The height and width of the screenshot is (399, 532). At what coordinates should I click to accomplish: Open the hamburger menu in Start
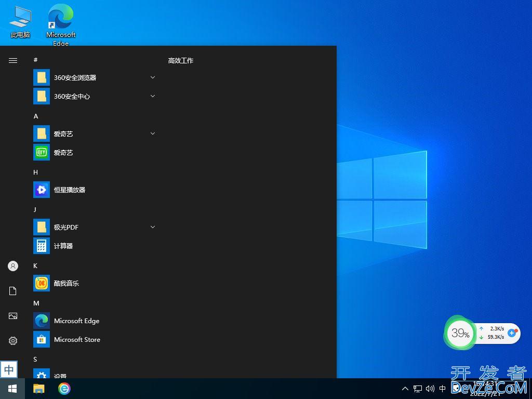pos(13,60)
